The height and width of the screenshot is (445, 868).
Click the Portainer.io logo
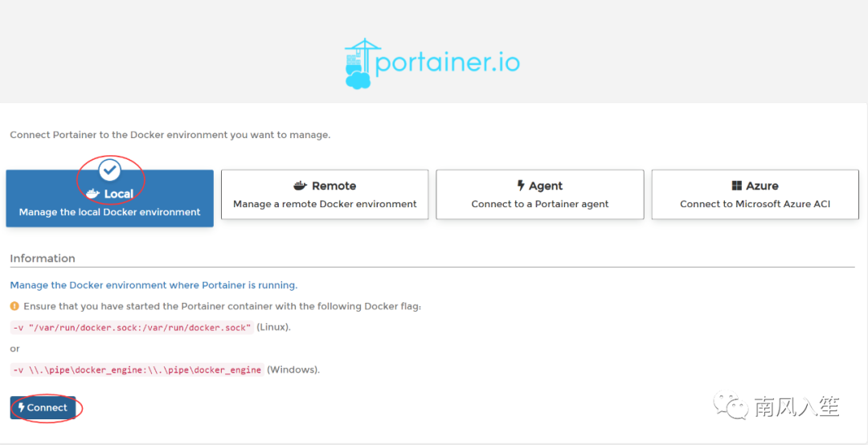[x=432, y=63]
